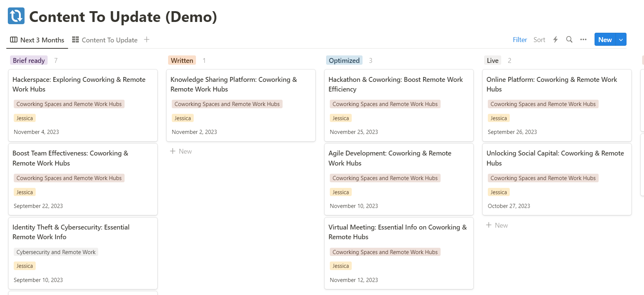Open the Filter option

pos(519,40)
